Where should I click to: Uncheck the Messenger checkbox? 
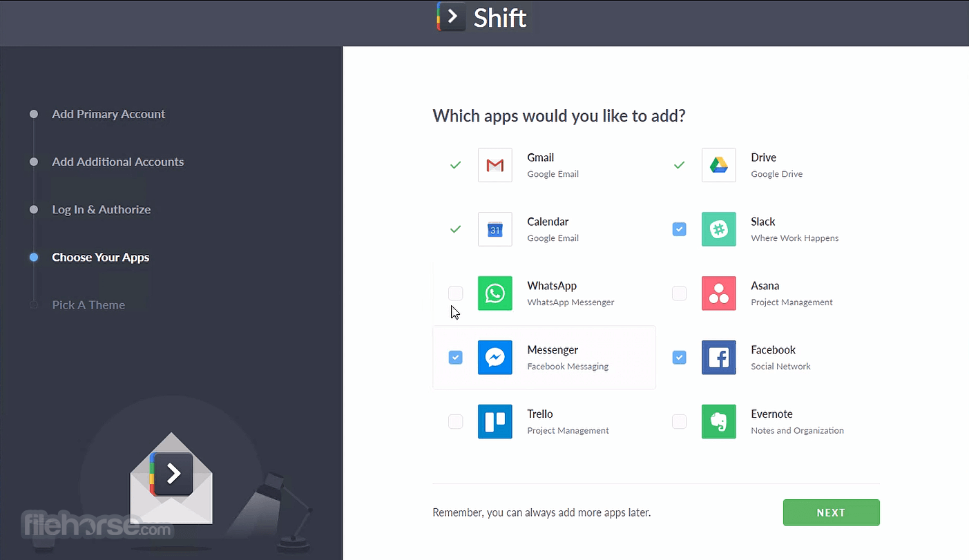(x=455, y=358)
